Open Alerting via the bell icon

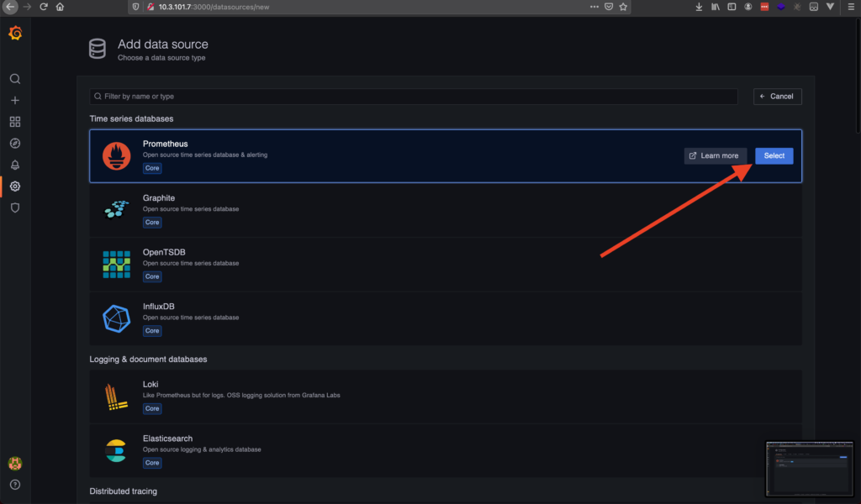point(15,165)
